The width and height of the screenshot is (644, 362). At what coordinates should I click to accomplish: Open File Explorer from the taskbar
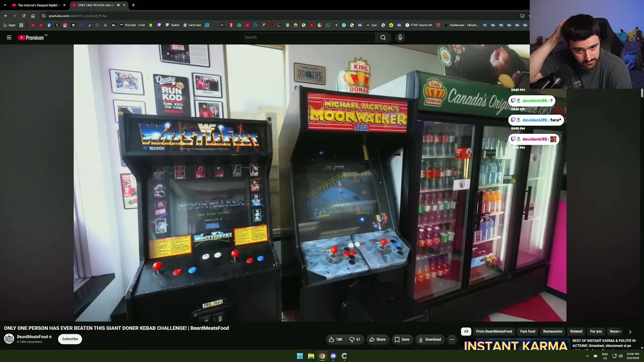(x=311, y=356)
